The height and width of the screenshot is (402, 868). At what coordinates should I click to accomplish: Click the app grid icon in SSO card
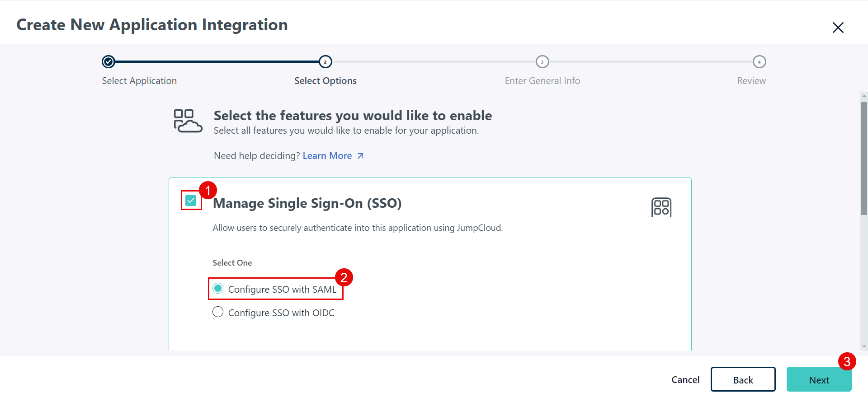tap(661, 207)
